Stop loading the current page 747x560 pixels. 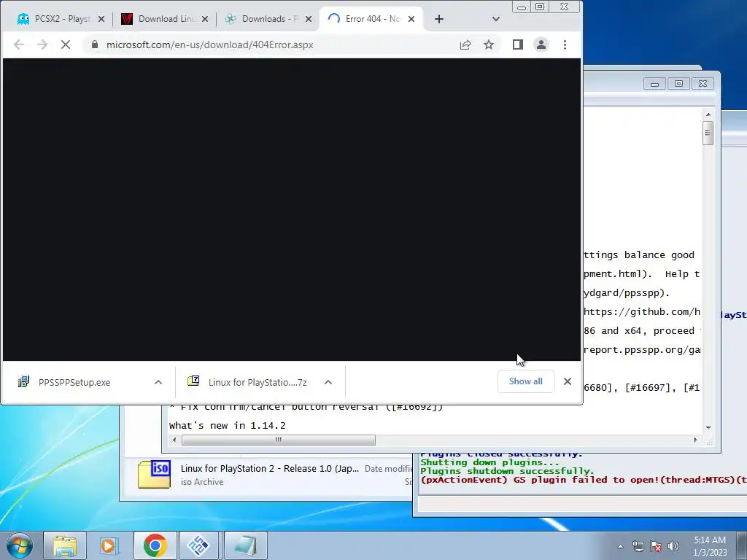[x=65, y=44]
